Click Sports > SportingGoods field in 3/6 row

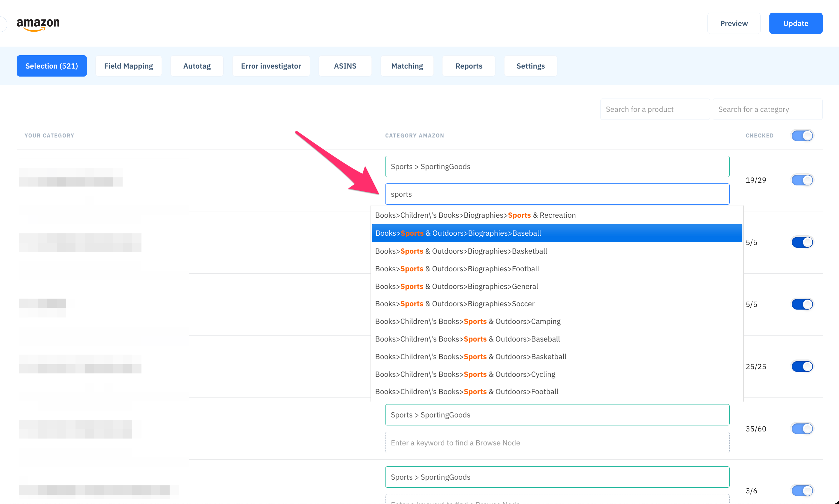pyautogui.click(x=557, y=477)
